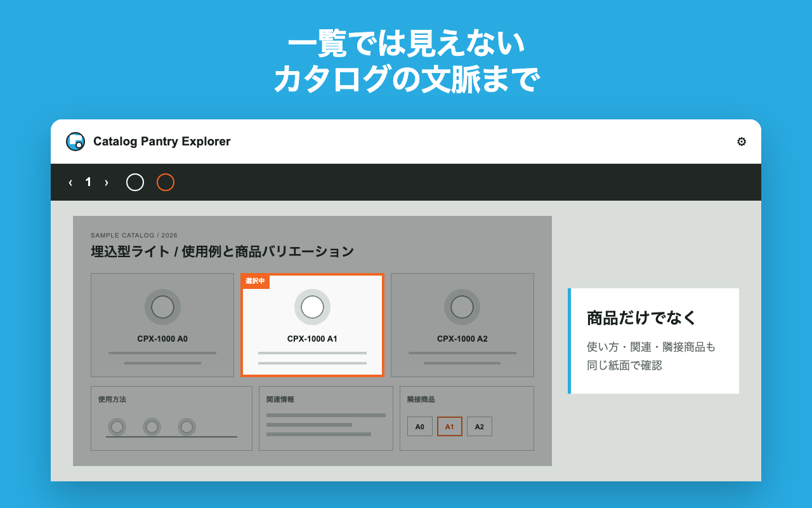Click the page number 1 indicator
This screenshot has height=508, width=812.
[x=88, y=182]
